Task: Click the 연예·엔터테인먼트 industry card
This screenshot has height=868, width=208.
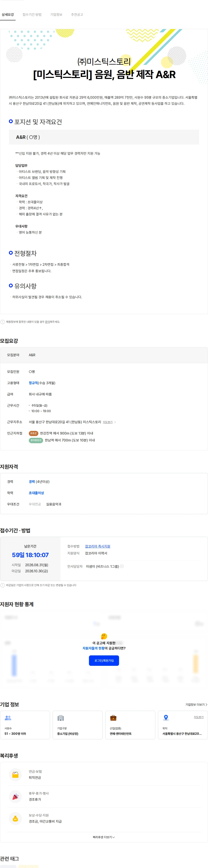Action: [x=130, y=725]
